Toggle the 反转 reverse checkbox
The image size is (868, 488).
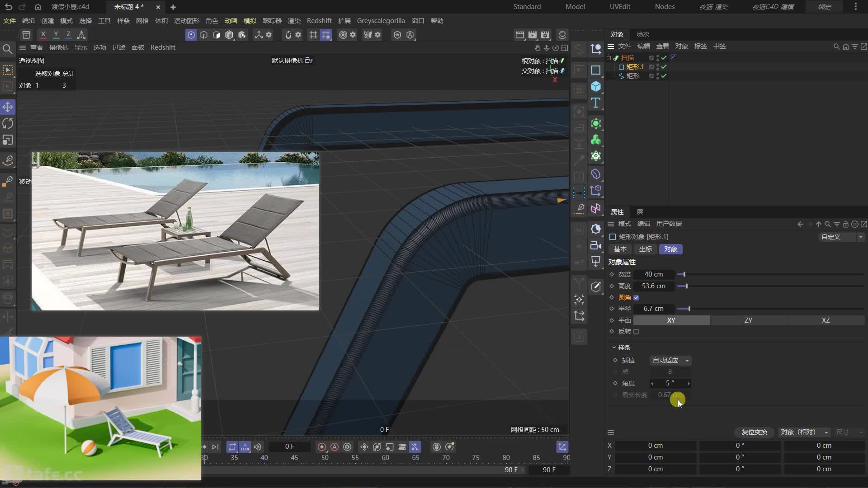[636, 332]
